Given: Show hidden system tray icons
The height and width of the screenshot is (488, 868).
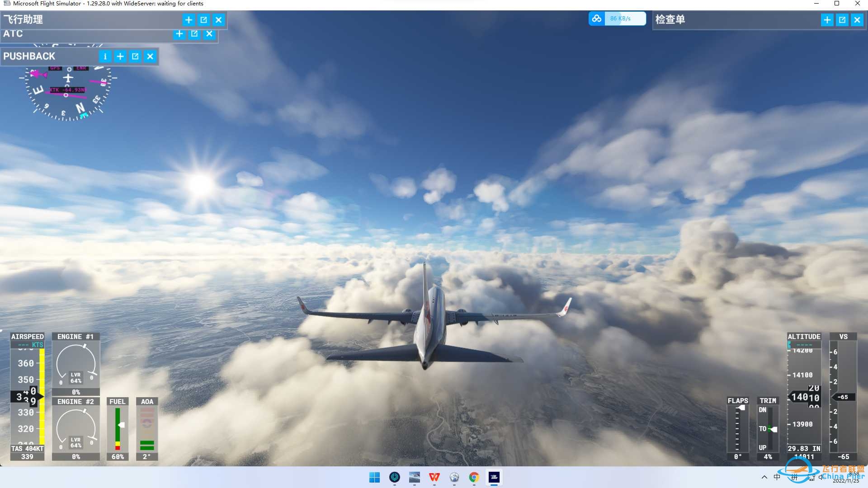Looking at the screenshot, I should tap(764, 477).
